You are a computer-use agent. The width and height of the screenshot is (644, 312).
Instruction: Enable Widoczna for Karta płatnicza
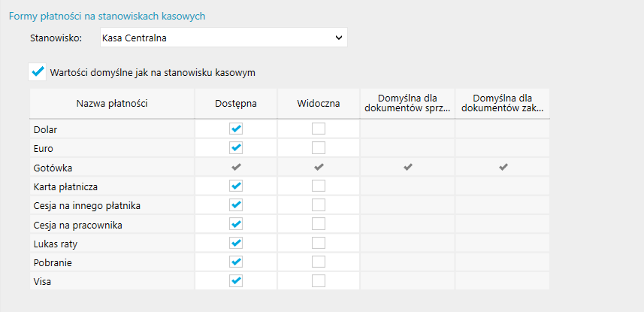[x=319, y=186]
